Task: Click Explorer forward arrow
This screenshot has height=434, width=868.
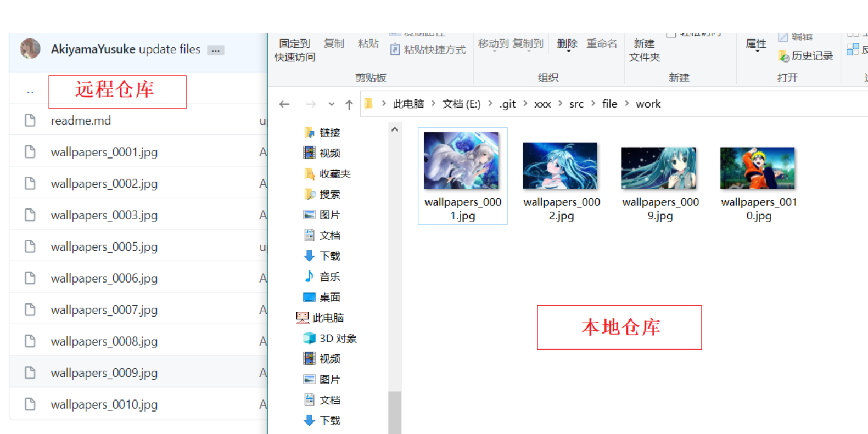Action: click(x=311, y=104)
